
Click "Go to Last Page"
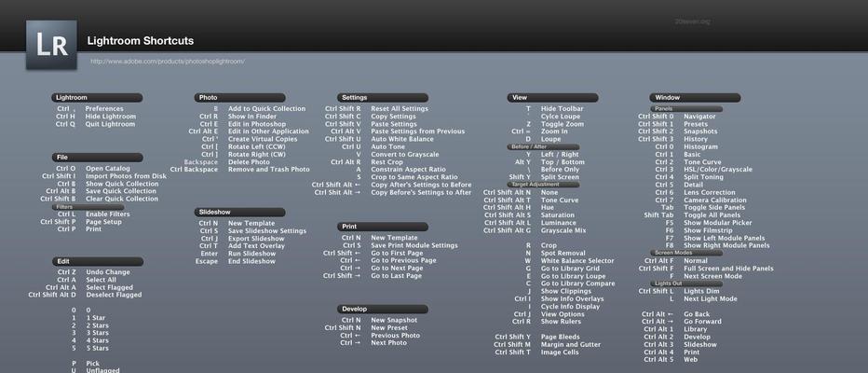pos(397,276)
